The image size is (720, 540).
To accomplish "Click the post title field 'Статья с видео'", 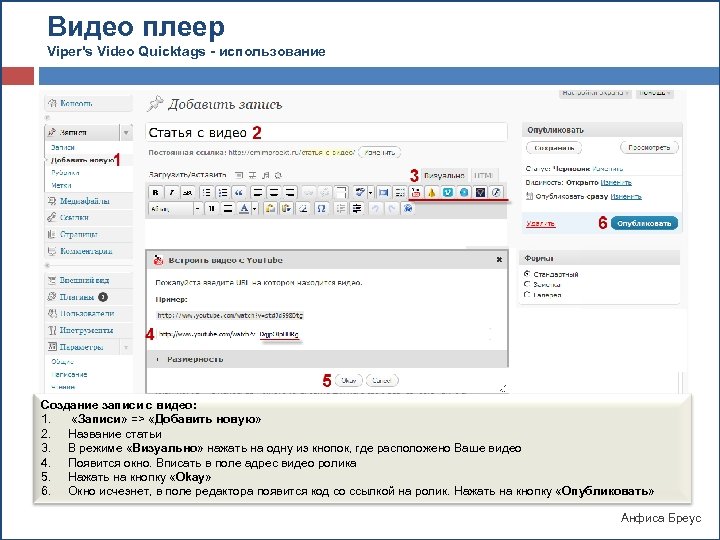I will [x=326, y=132].
